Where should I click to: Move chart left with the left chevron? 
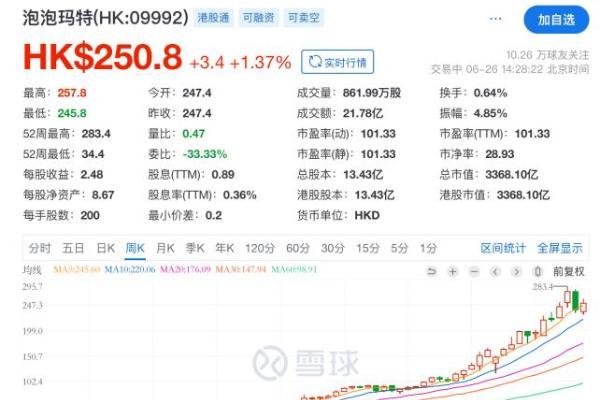(495, 271)
